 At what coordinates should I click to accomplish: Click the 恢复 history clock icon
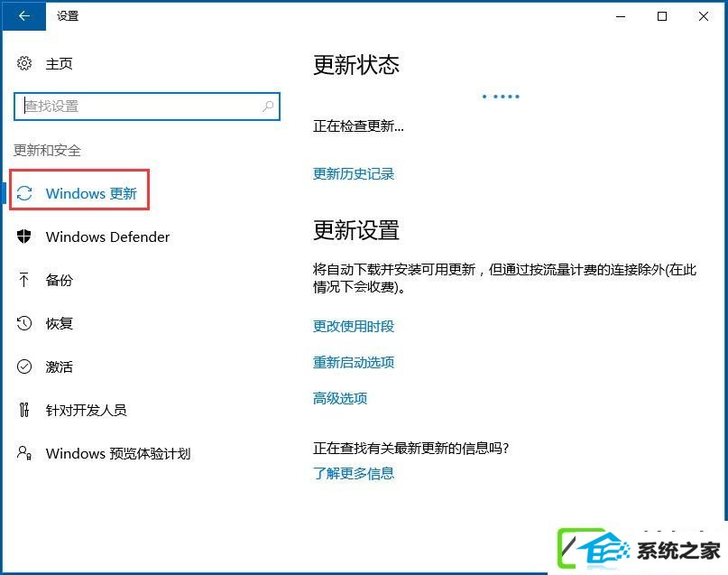(24, 323)
